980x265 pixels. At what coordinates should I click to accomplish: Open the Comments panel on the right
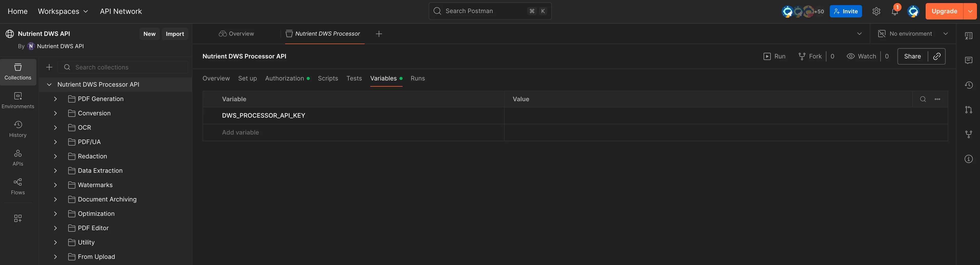pyautogui.click(x=969, y=60)
